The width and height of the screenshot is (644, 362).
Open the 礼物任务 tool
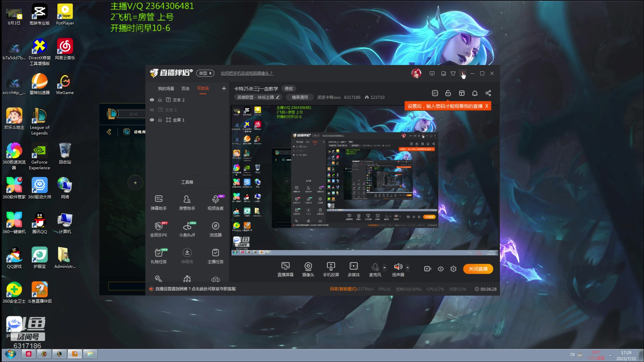(159, 256)
